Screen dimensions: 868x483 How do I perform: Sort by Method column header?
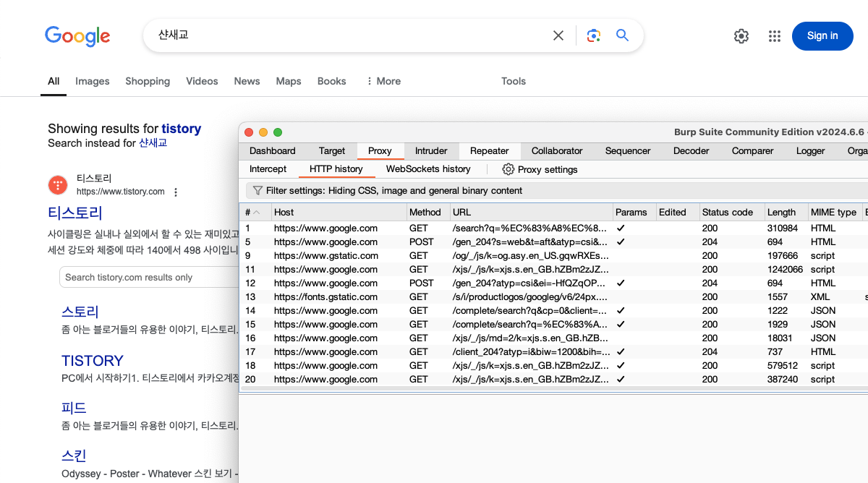click(427, 212)
